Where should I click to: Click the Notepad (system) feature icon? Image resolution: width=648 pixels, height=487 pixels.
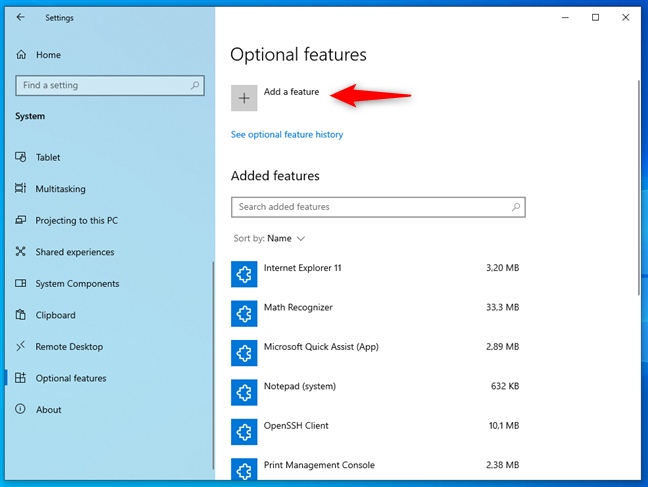point(244,392)
